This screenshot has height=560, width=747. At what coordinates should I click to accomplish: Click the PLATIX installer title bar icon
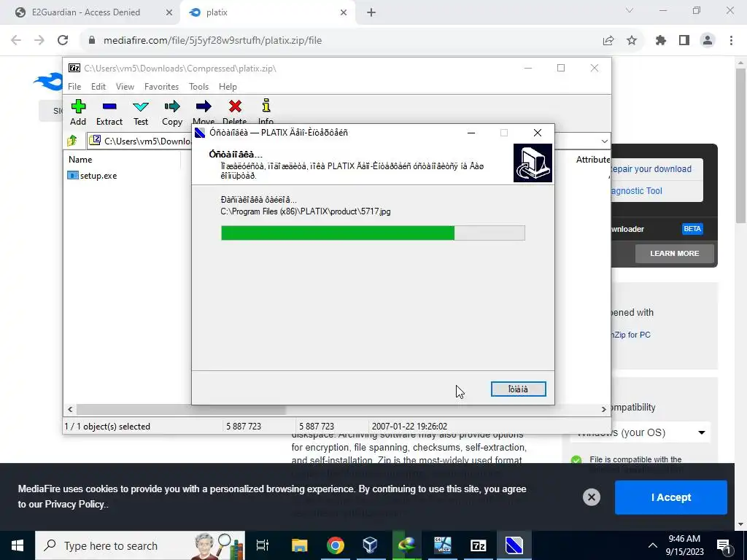(200, 133)
